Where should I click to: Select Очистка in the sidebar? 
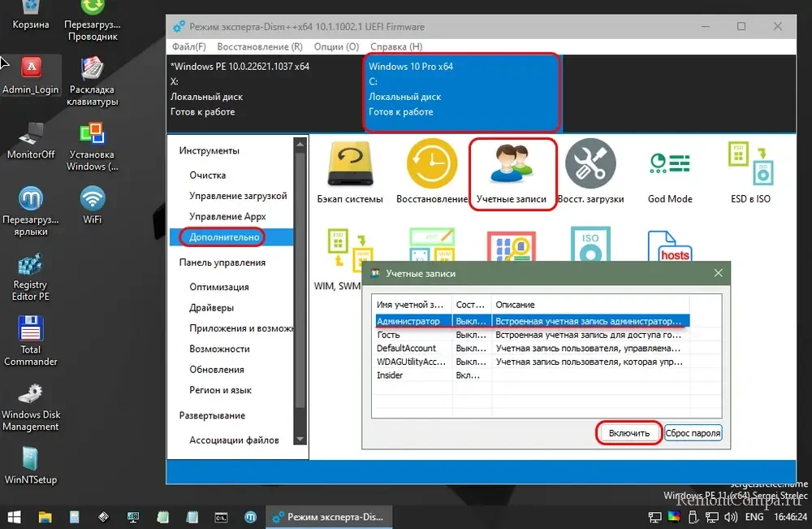208,176
